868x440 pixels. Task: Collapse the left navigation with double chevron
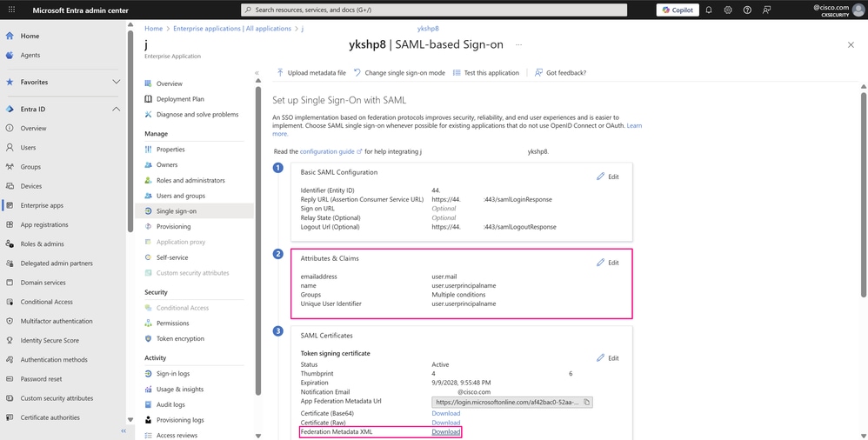point(124,430)
